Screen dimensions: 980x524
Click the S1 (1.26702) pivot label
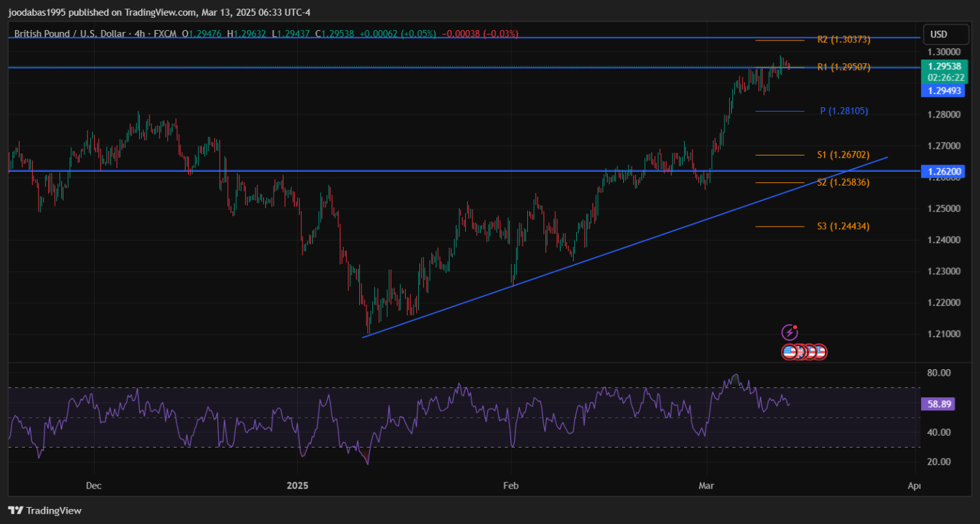(x=843, y=155)
